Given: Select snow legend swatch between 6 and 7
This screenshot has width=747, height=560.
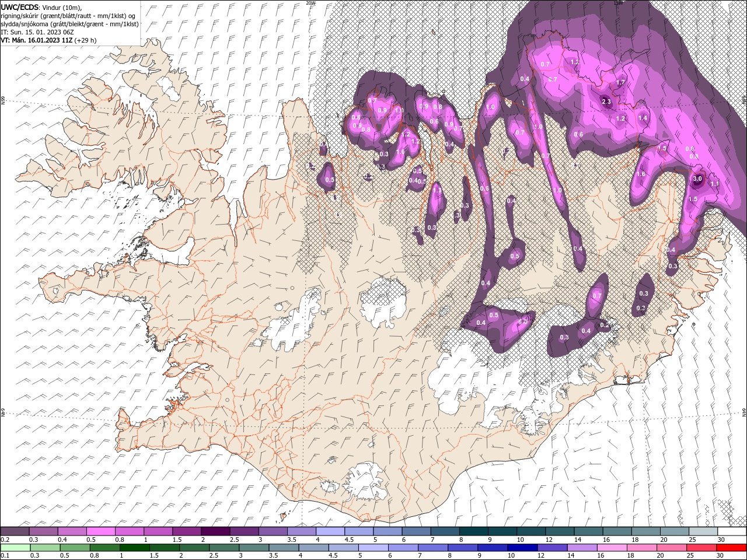Looking at the screenshot, I should click(x=417, y=531).
